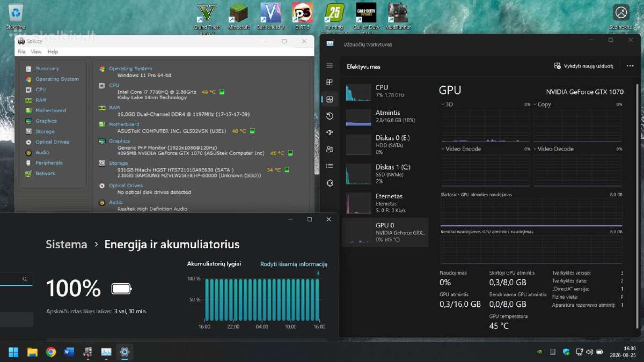The height and width of the screenshot is (362, 644).
Task: Select Battlefield V desktop shortcut
Action: pos(270,16)
